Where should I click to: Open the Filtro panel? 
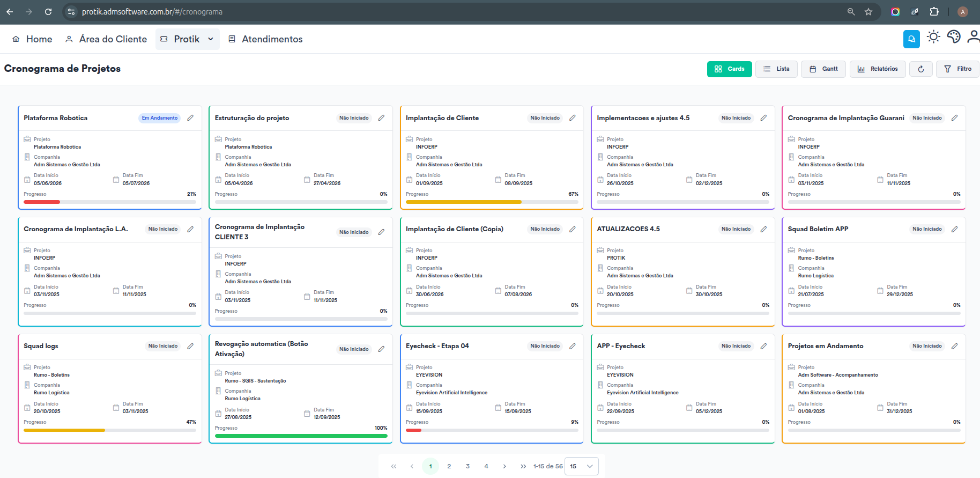(x=957, y=69)
